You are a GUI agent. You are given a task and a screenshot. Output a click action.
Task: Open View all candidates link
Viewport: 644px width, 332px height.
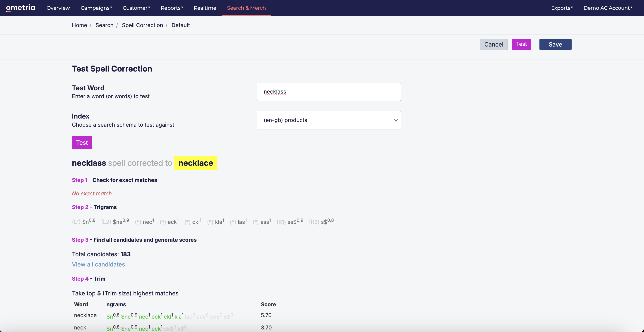pyautogui.click(x=98, y=264)
